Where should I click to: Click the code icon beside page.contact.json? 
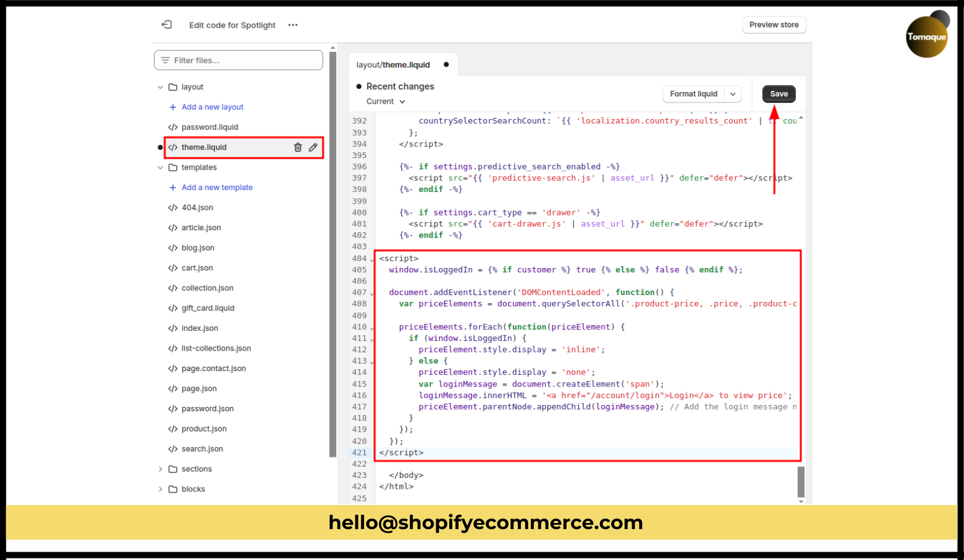(x=173, y=369)
